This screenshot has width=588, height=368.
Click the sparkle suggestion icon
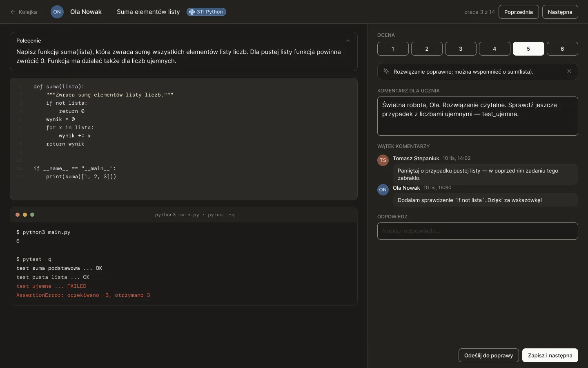[x=386, y=72]
